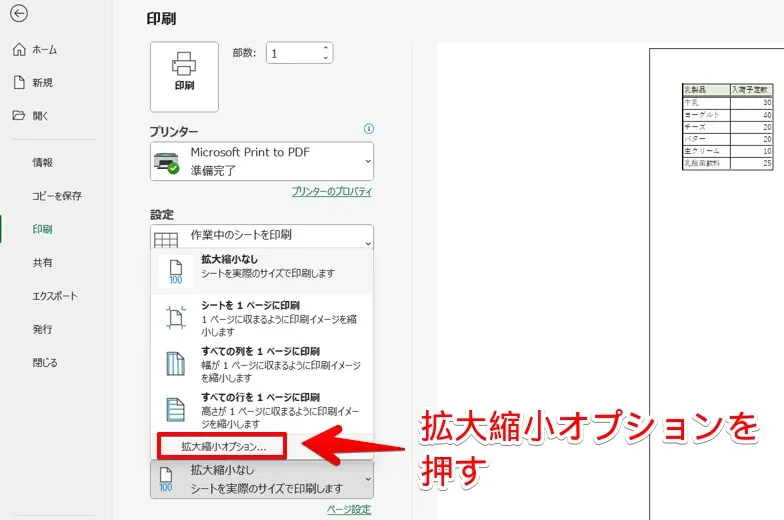
Task: Increase copies with 部数 up arrow
Action: [x=326, y=48]
